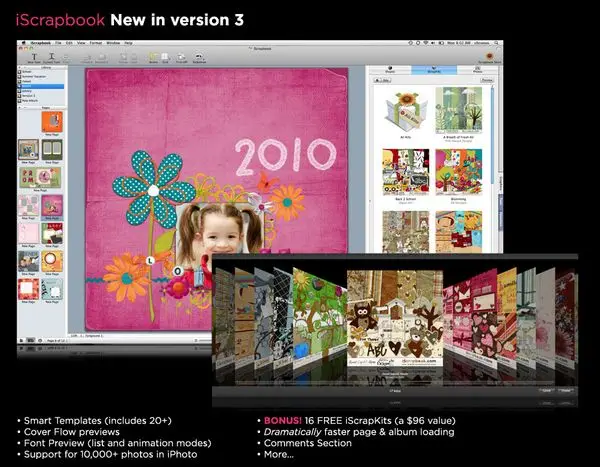Viewport: 600px width, 467px height.
Task: Select the orange circle frame page thumbnail
Action: pos(52,261)
